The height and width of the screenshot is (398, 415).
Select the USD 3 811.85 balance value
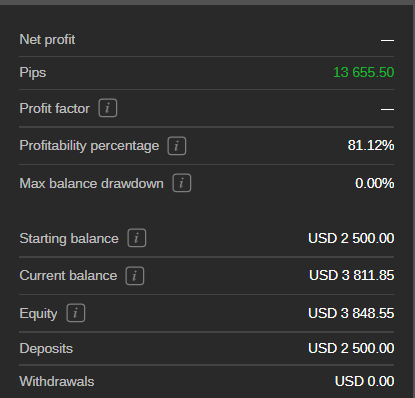tap(352, 275)
